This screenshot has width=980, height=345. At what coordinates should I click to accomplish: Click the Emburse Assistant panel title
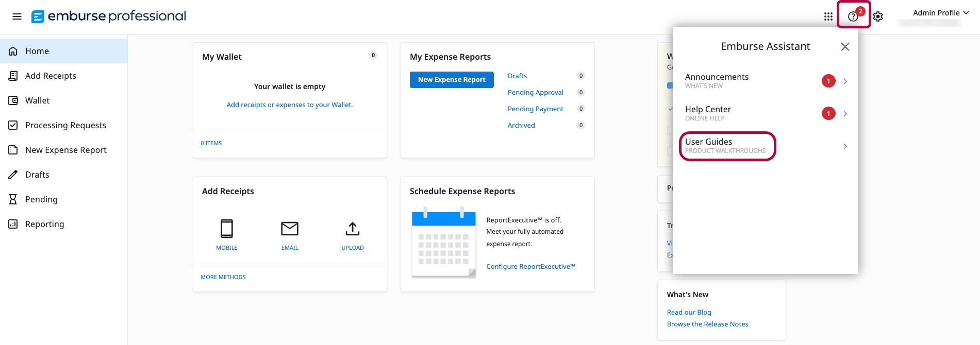765,46
